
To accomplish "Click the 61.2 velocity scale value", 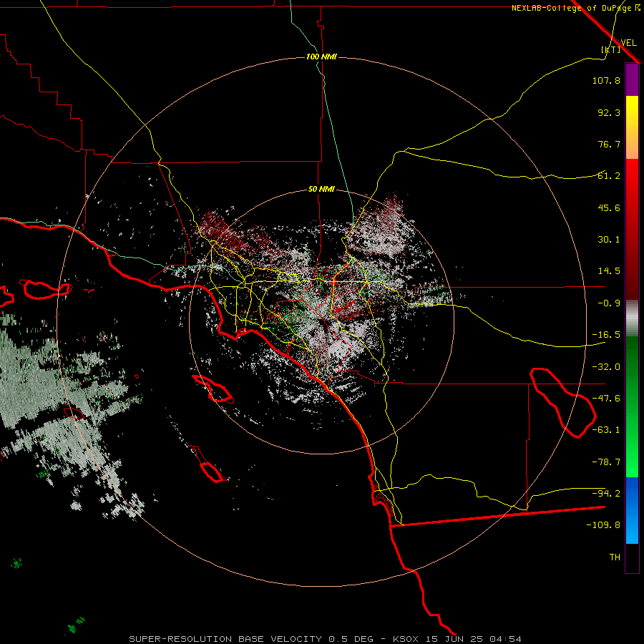I will point(609,176).
